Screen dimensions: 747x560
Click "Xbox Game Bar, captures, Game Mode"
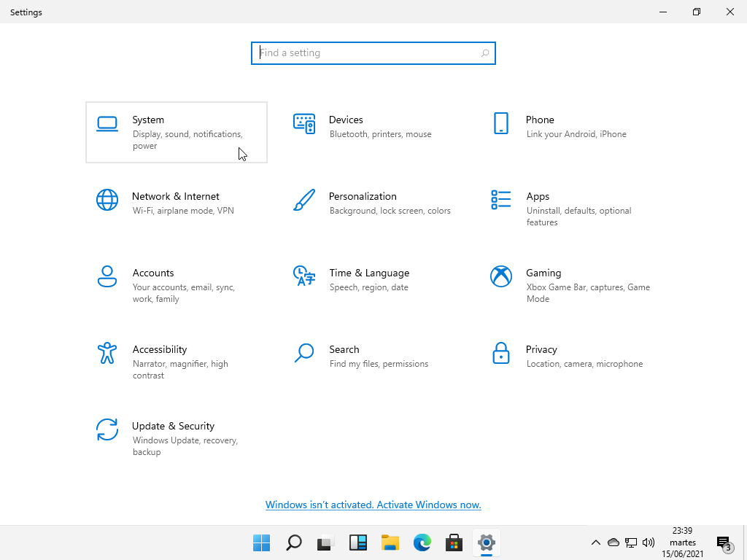pyautogui.click(x=588, y=293)
